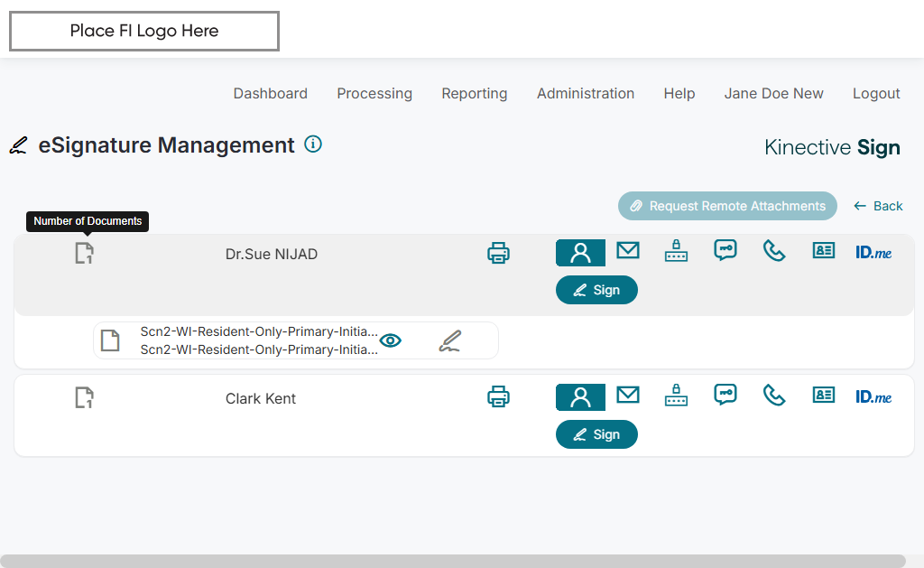Click ID.me verification for Dr.Sue NIJAD

tap(873, 252)
